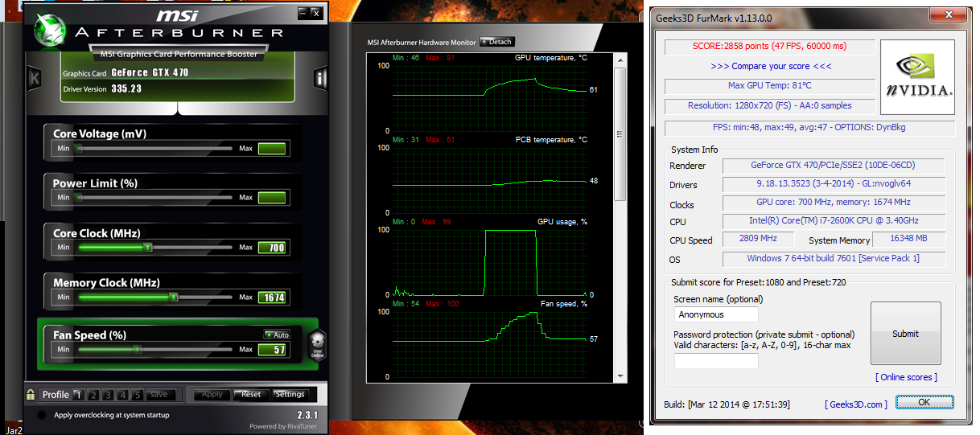This screenshot has height=435, width=980.
Task: Focus the password protection field
Action: pyautogui.click(x=716, y=361)
